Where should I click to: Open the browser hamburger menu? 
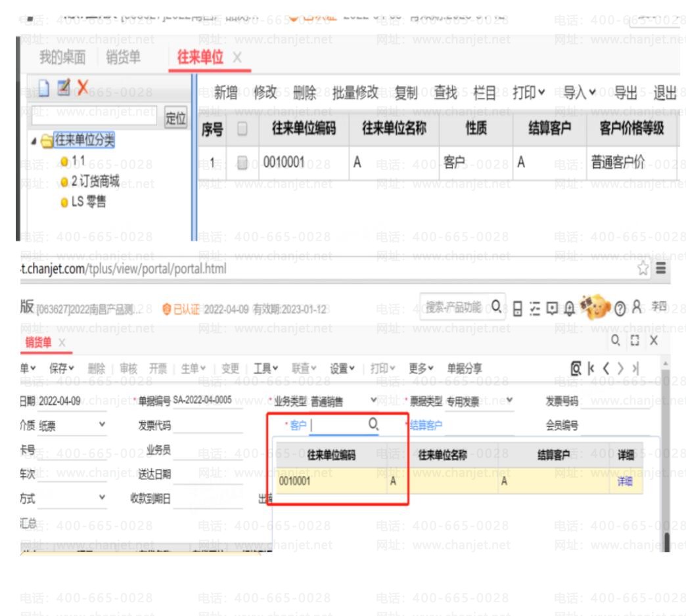tap(660, 268)
